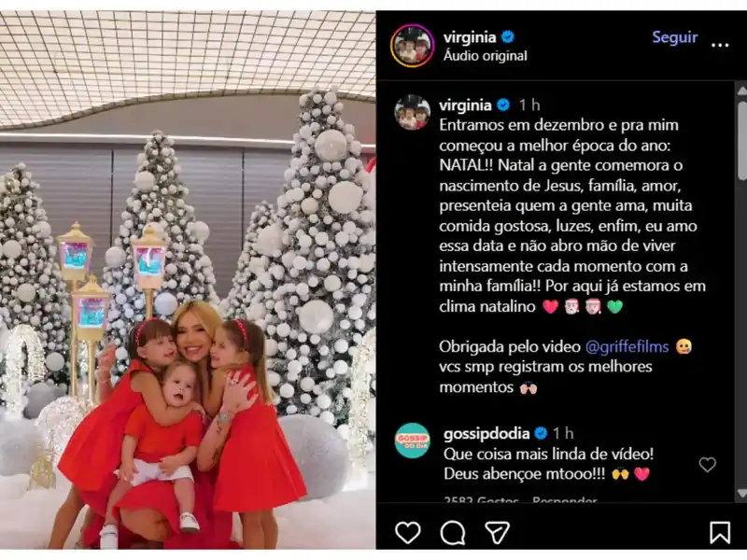This screenshot has height=560, width=747.
Task: Open the gossipdodia username in comments
Action: pyautogui.click(x=486, y=433)
